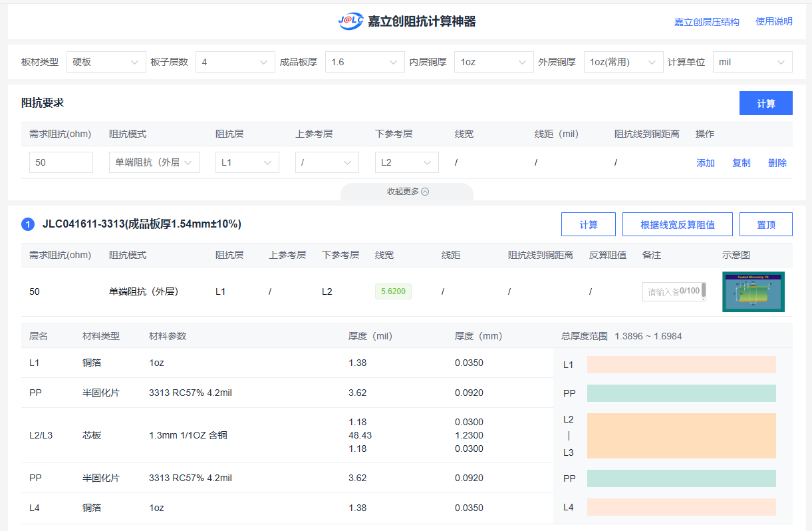The image size is (812, 531).
Task: Open the 外层铜厚 dropdown showing 1oz(常用)
Action: tap(624, 62)
